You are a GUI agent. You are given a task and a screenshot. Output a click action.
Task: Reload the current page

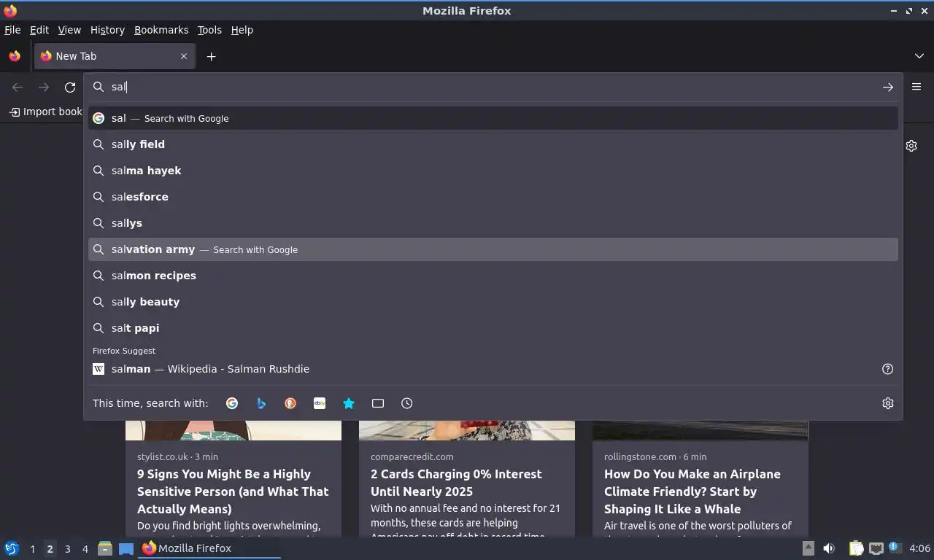pos(70,87)
